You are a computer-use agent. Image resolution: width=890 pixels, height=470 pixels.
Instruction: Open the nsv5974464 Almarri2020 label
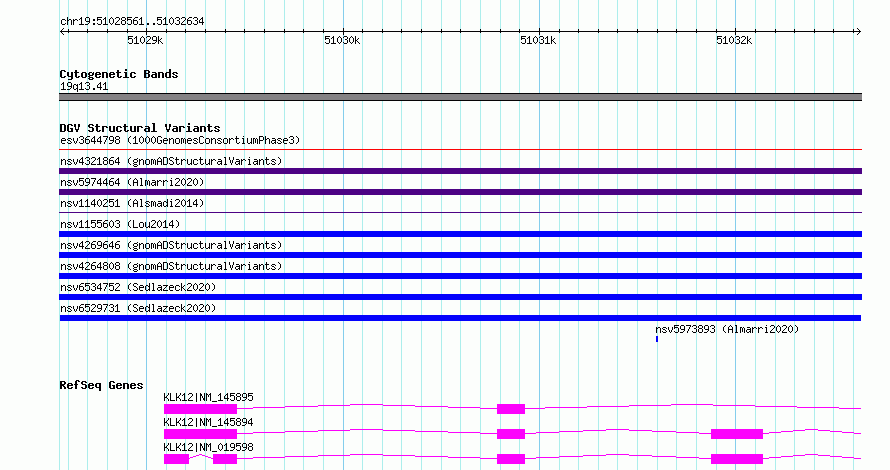[x=132, y=182]
